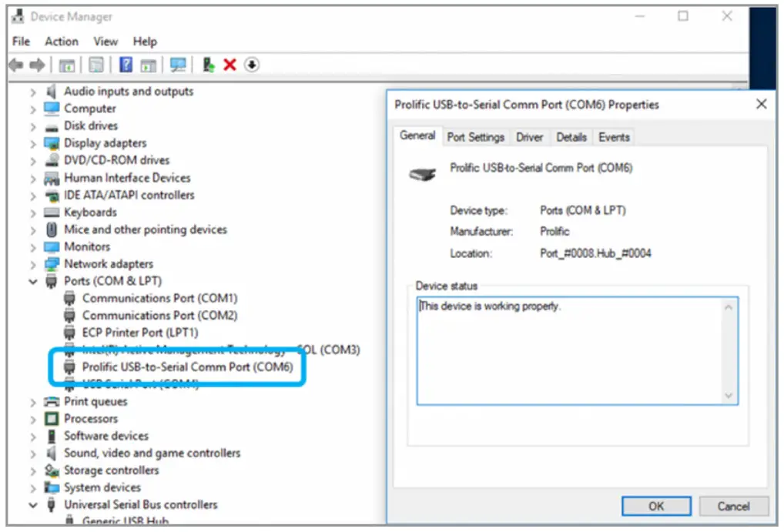
Task: Click the Cancel button
Action: 733,506
